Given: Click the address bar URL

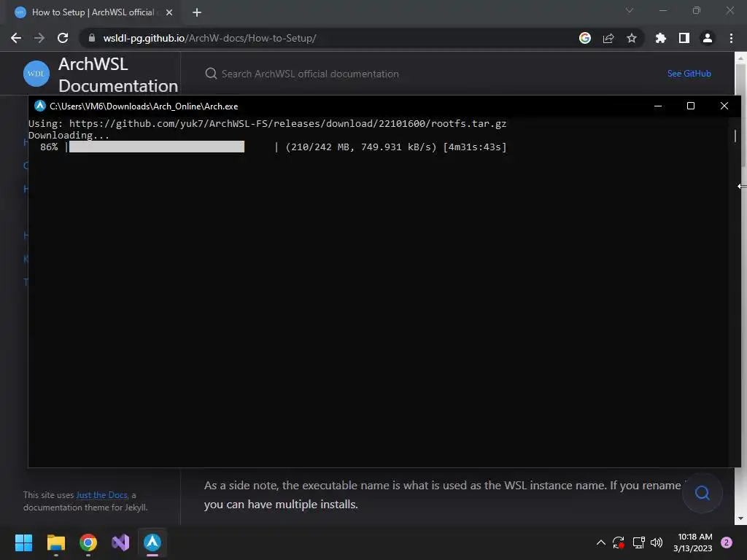Looking at the screenshot, I should pos(209,38).
